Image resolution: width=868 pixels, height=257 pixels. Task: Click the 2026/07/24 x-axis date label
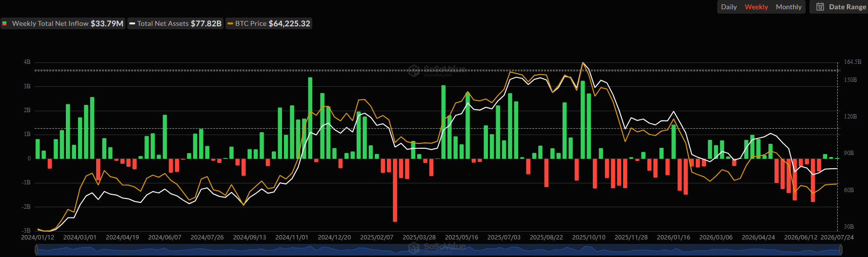click(x=837, y=237)
